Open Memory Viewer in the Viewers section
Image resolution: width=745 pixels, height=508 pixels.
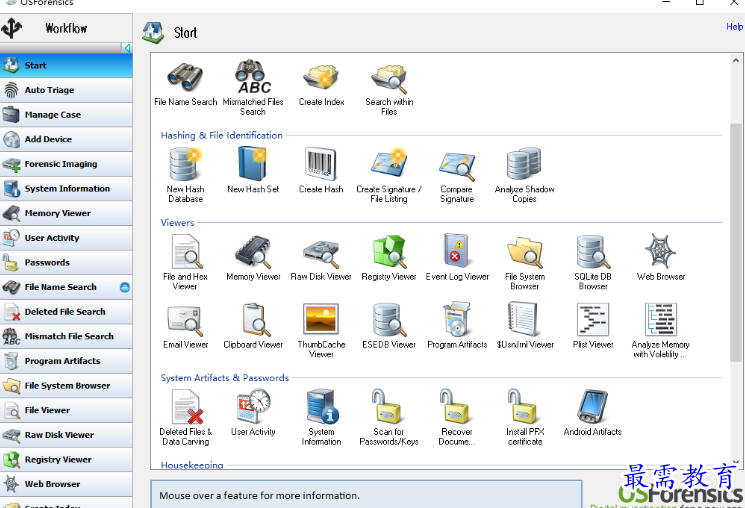point(253,252)
